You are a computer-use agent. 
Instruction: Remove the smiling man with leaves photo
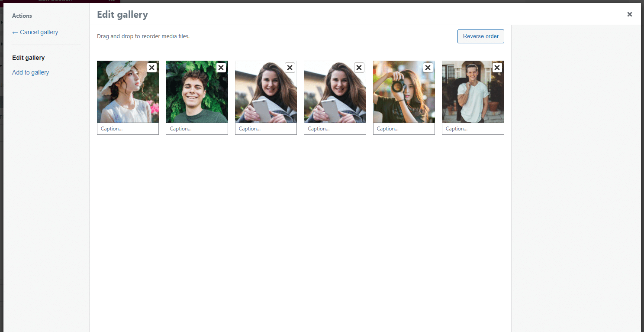pos(221,68)
